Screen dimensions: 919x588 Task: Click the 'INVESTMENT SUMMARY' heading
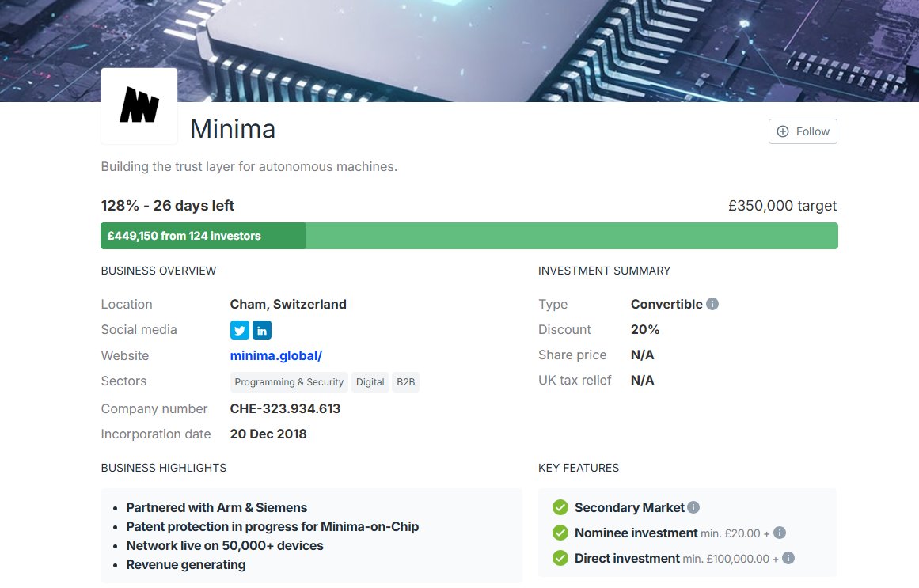(604, 271)
